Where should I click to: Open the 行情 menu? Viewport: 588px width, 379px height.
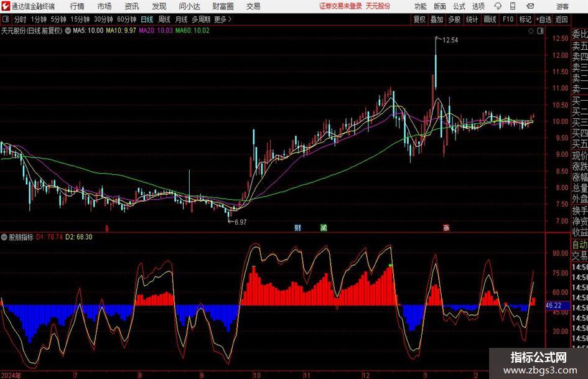(x=77, y=6)
